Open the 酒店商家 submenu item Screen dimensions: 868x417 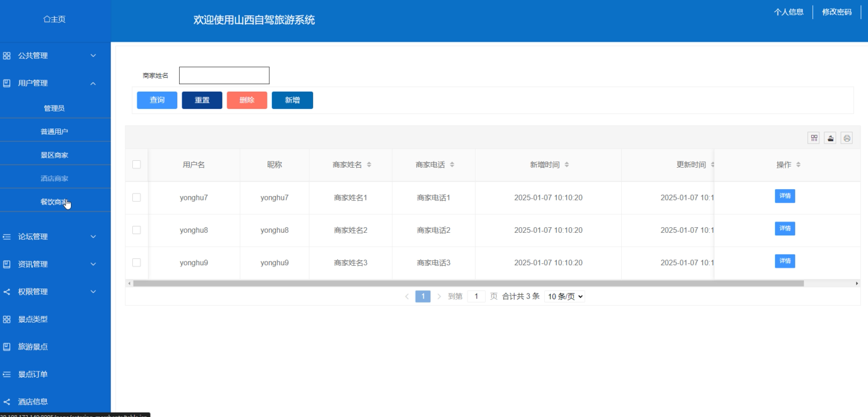(x=54, y=178)
